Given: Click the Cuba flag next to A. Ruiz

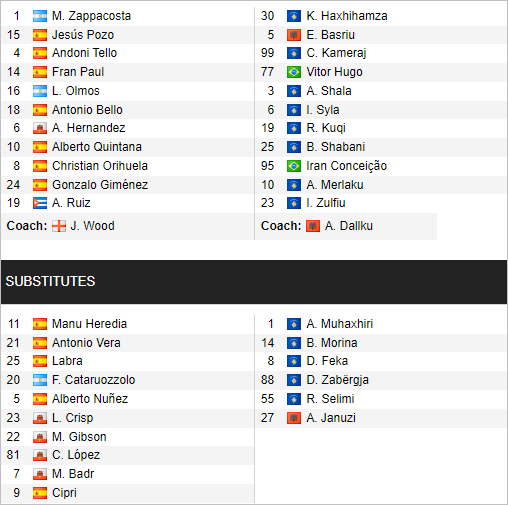Looking at the screenshot, I should pos(40,203).
